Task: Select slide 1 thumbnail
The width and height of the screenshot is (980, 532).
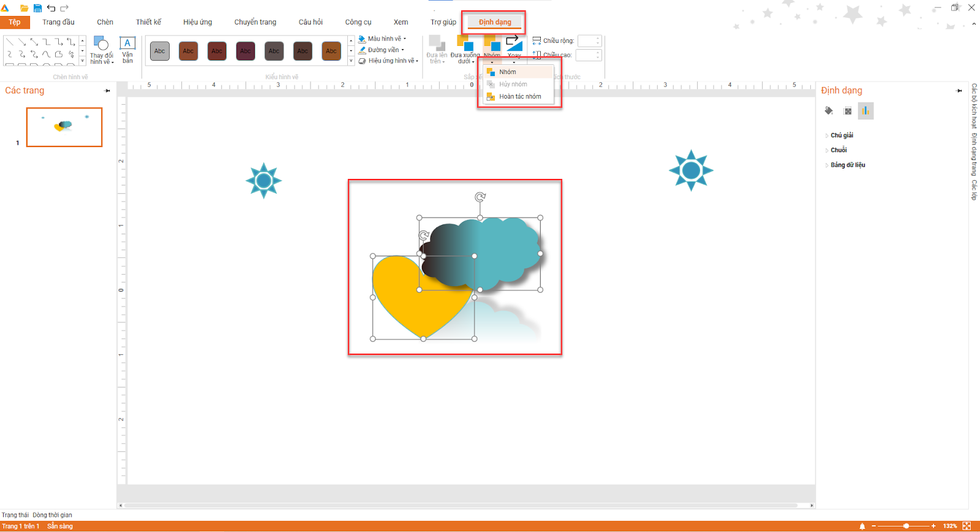Action: coord(64,127)
